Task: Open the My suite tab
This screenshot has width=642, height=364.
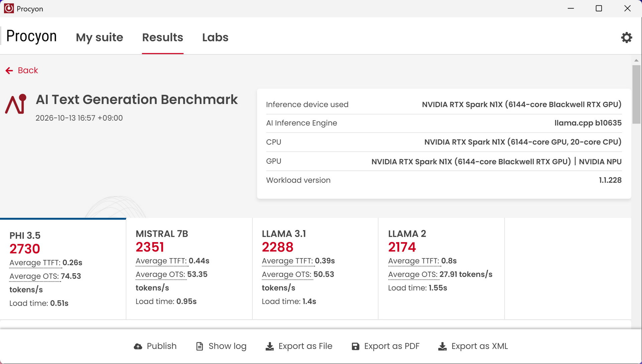Action: pyautogui.click(x=99, y=37)
